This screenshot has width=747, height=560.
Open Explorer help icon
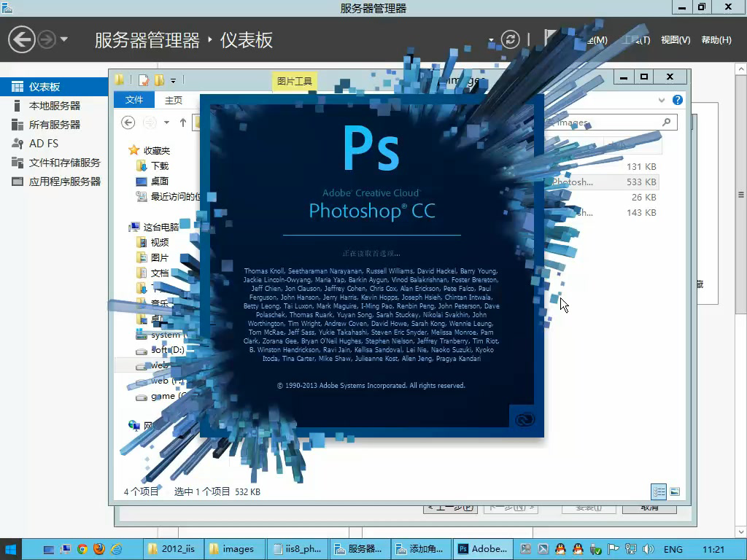click(678, 100)
